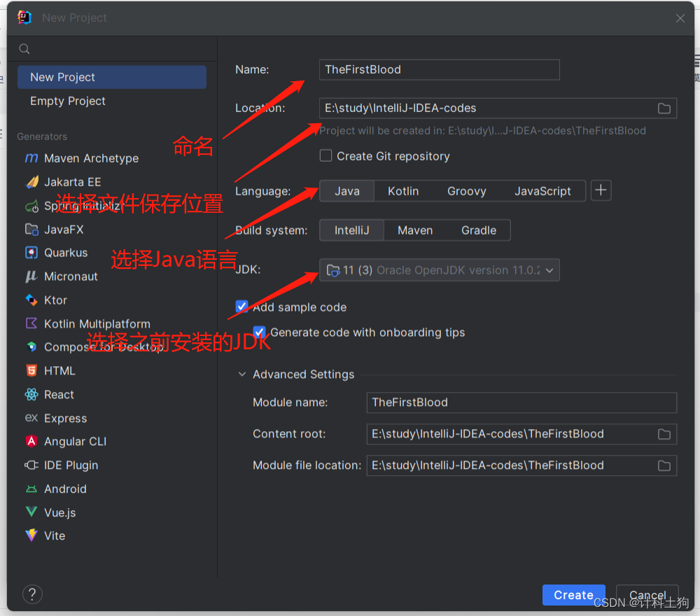The image size is (700, 616).
Task: Select the Jakarta EE generator icon
Action: point(31,182)
